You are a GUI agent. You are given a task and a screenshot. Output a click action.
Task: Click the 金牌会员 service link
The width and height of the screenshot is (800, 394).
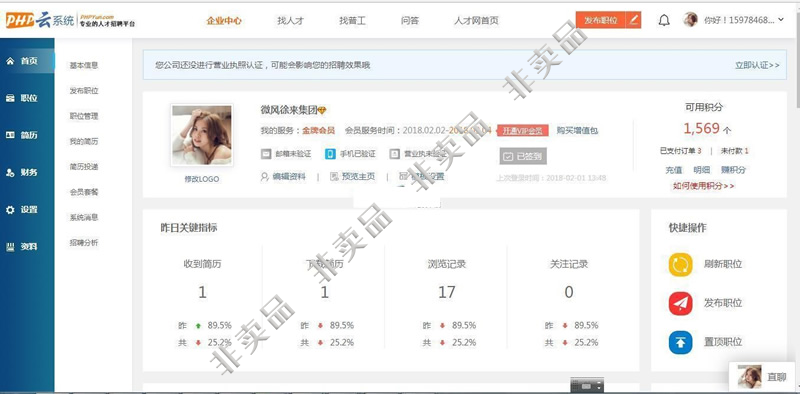coord(318,131)
